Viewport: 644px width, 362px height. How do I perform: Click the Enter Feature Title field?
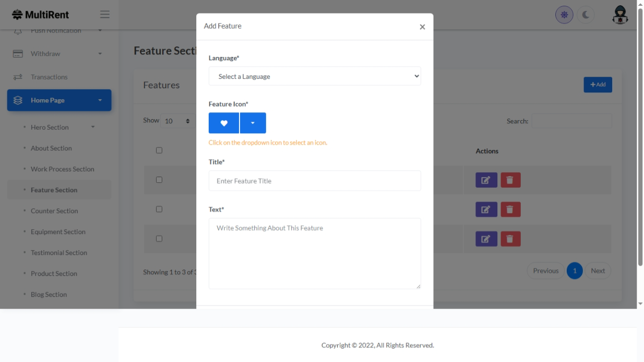tap(315, 181)
